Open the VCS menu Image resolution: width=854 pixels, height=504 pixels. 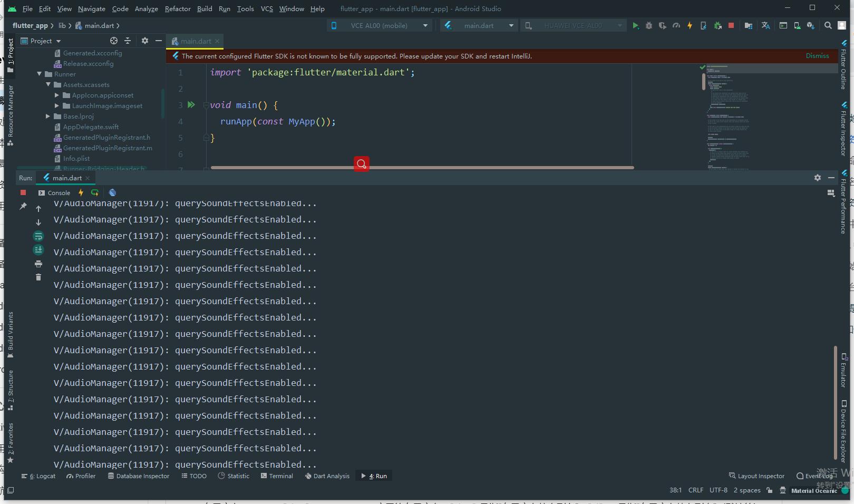click(x=267, y=8)
